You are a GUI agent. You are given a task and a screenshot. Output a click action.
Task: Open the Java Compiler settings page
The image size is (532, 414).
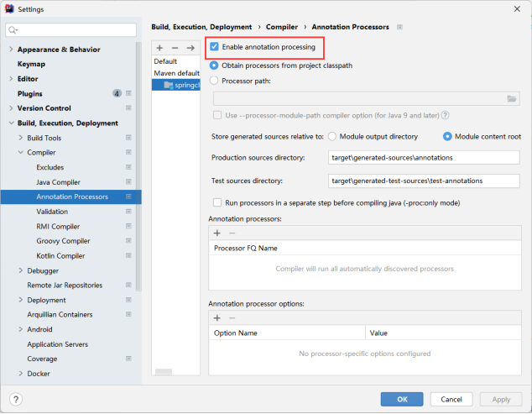tap(58, 182)
